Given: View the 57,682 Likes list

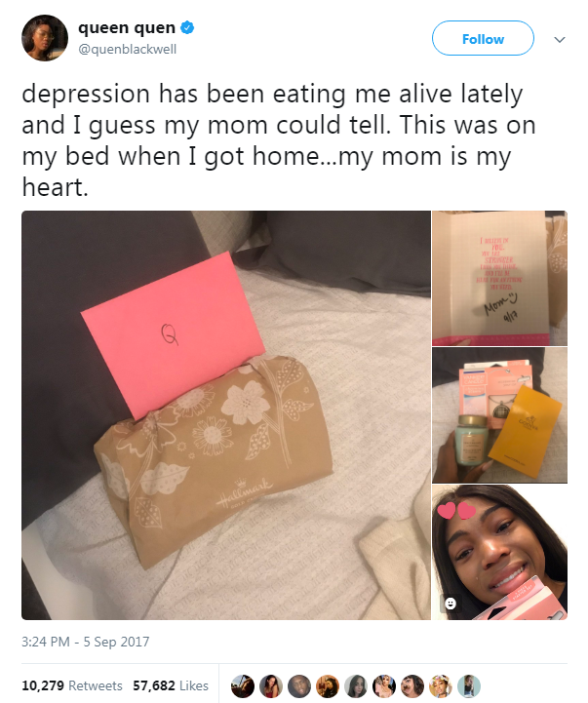Looking at the screenshot, I should pos(171,685).
